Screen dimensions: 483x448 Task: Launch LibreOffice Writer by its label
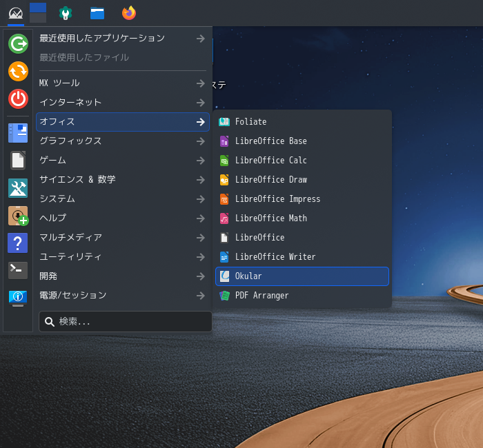(275, 257)
